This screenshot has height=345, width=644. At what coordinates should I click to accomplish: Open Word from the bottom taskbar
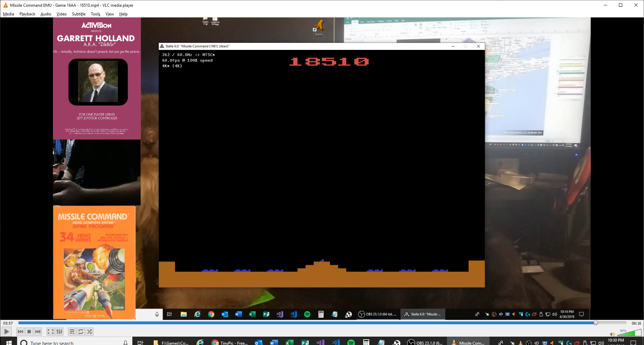pyautogui.click(x=274, y=343)
